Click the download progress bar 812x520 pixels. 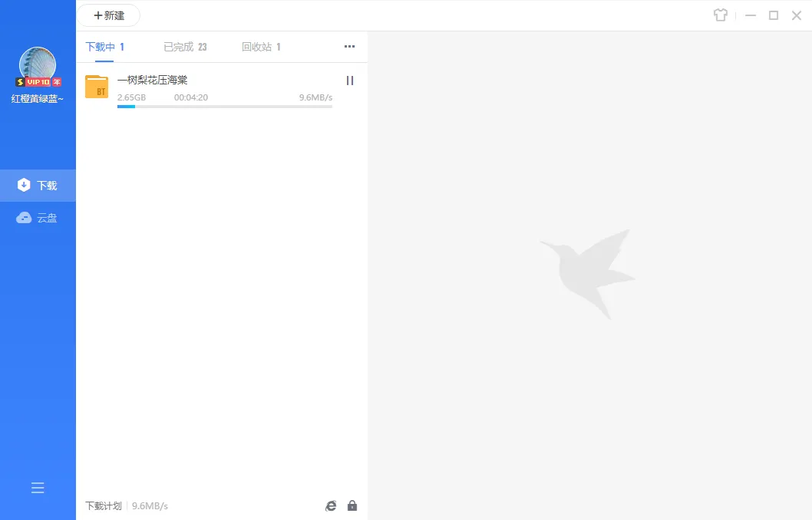[225, 107]
